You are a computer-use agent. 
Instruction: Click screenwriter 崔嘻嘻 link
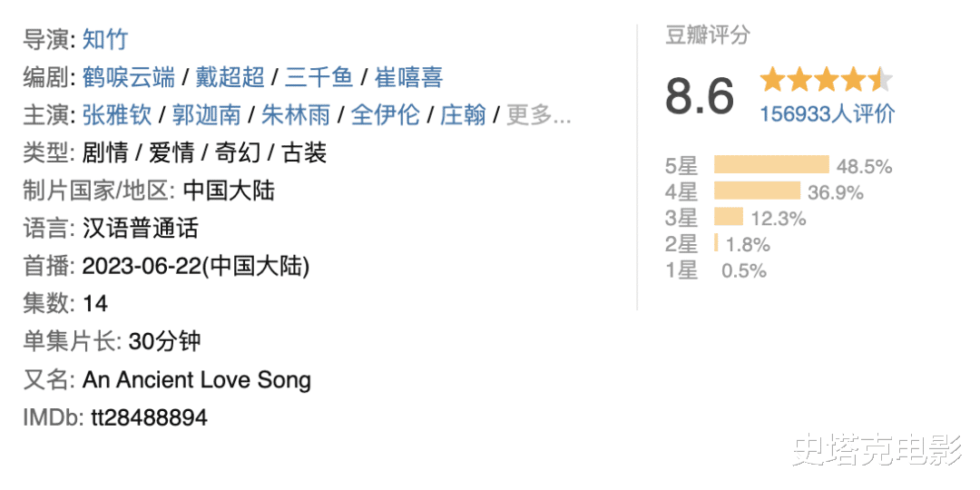pos(407,77)
